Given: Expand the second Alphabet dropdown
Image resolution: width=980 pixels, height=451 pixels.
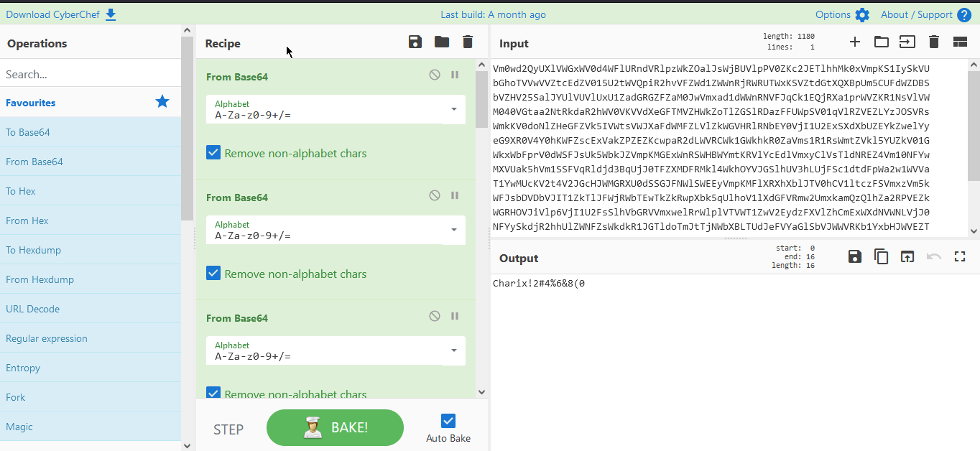Looking at the screenshot, I should click(453, 230).
